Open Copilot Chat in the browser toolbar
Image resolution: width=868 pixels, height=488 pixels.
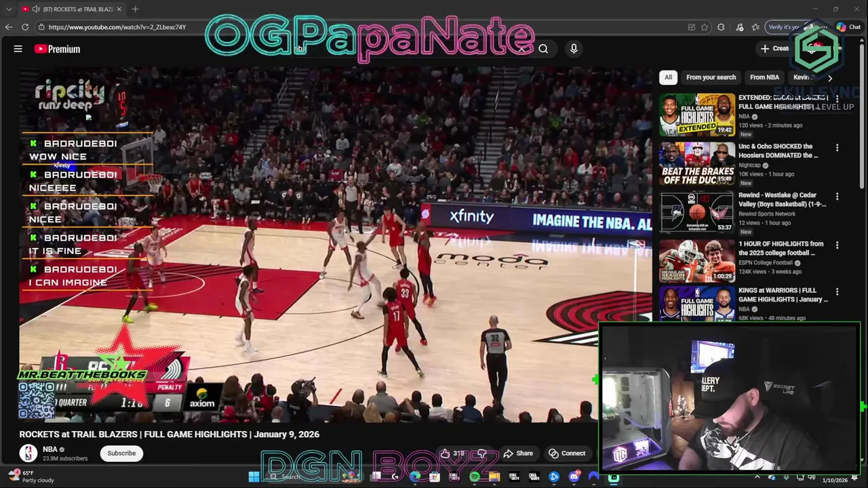coord(848,27)
